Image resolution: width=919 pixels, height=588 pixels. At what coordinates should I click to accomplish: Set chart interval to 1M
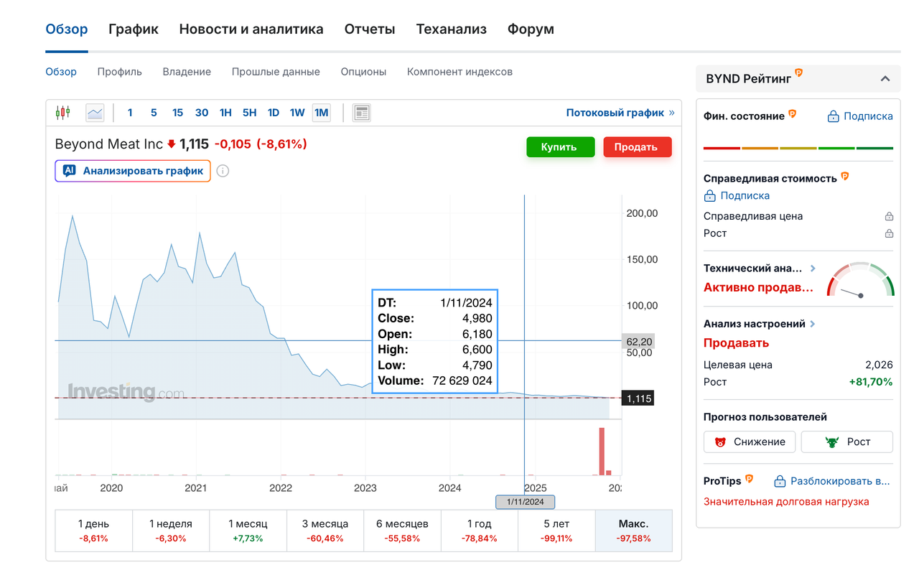pos(322,112)
